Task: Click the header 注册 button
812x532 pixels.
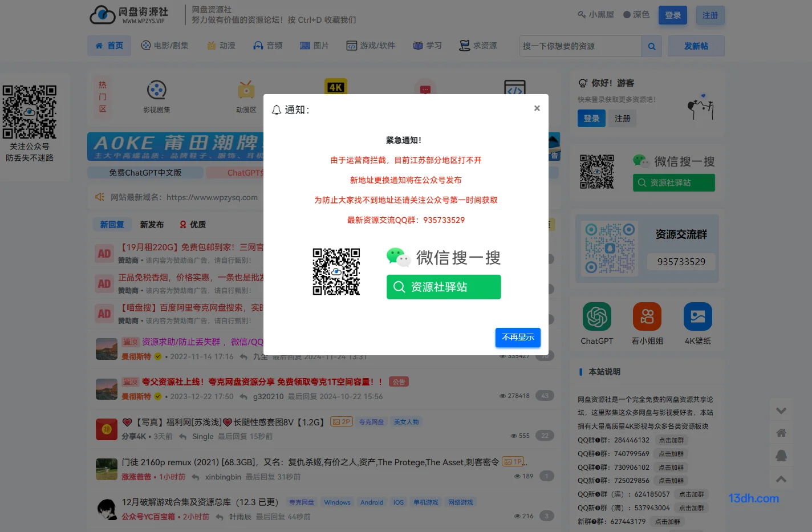Action: (710, 15)
